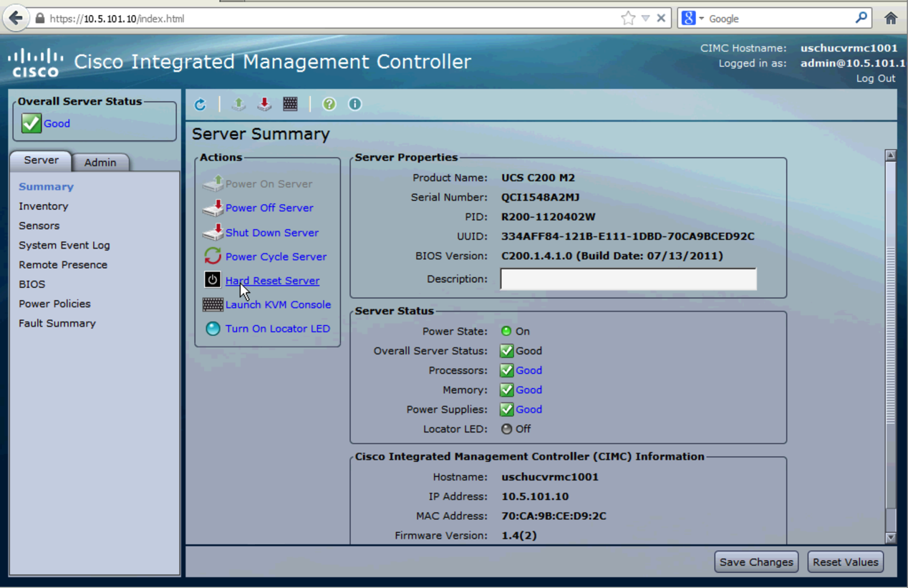
Task: Click the search magnifier in the Google box
Action: click(861, 18)
